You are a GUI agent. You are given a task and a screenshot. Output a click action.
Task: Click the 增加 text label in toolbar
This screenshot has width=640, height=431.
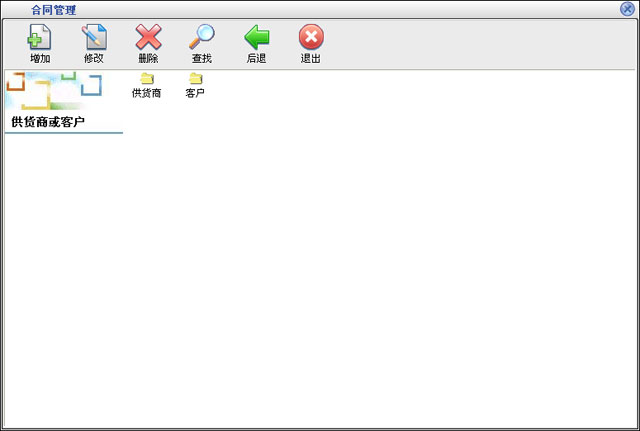point(40,59)
